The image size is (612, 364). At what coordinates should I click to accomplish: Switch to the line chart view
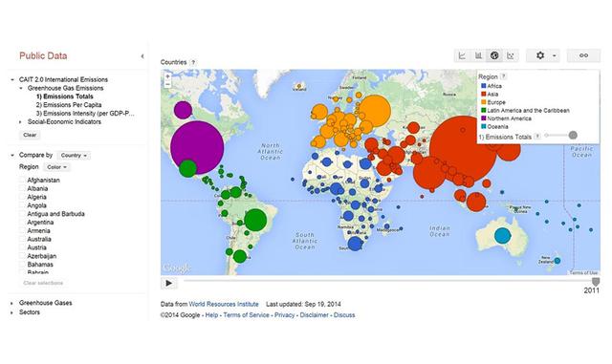pos(462,55)
